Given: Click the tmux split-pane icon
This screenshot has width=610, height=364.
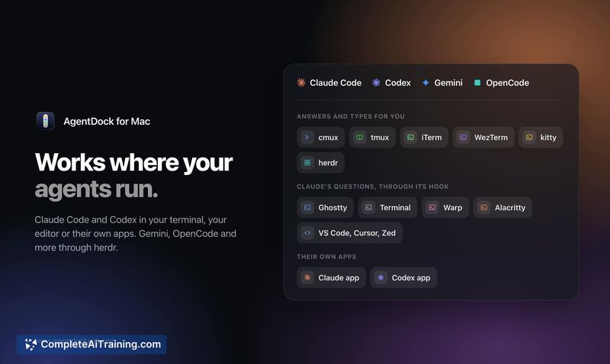Looking at the screenshot, I should (360, 137).
